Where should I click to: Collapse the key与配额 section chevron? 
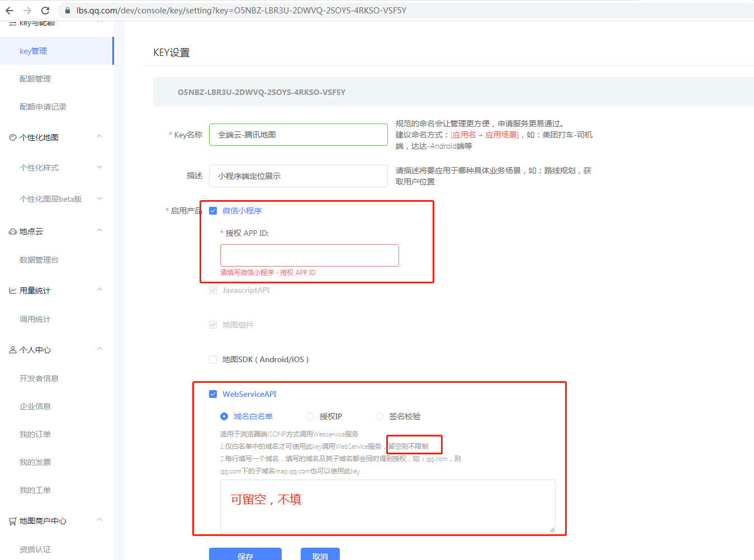[99, 22]
